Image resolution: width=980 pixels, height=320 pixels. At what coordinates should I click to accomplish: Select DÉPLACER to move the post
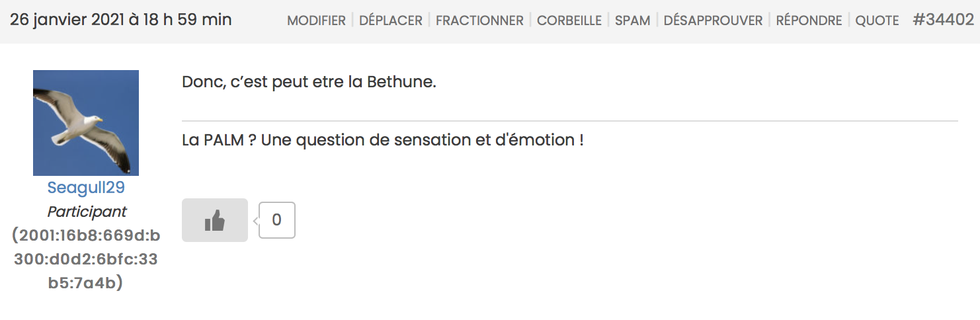391,20
